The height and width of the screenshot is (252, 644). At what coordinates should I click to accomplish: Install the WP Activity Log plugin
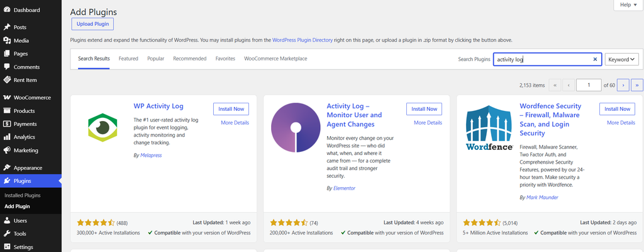click(231, 109)
